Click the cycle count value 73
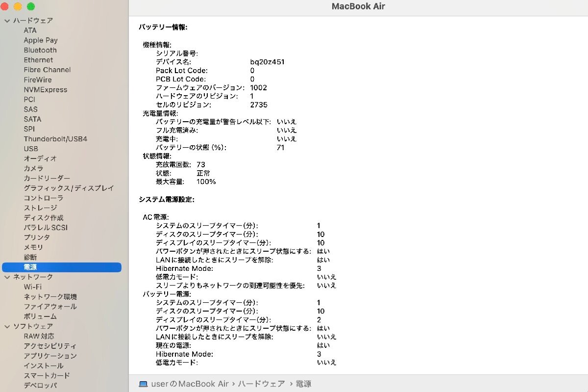The image size is (588, 392). pyautogui.click(x=201, y=165)
